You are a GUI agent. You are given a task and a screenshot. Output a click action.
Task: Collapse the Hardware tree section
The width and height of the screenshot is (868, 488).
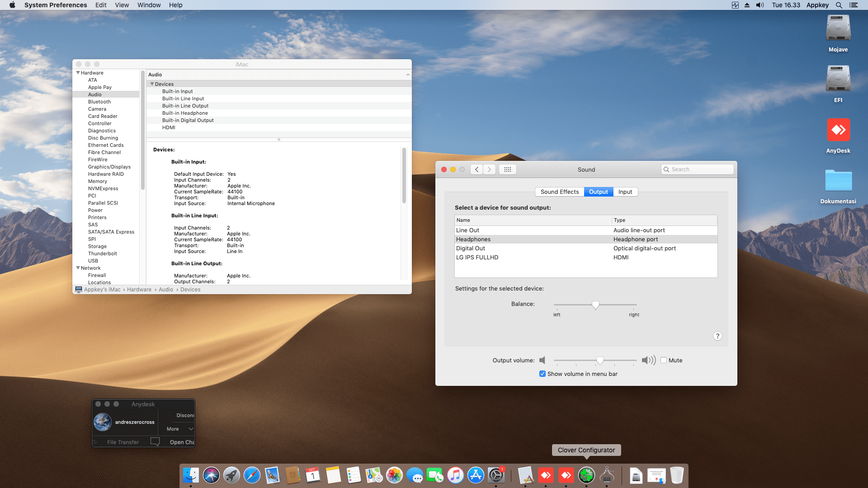[x=78, y=73]
